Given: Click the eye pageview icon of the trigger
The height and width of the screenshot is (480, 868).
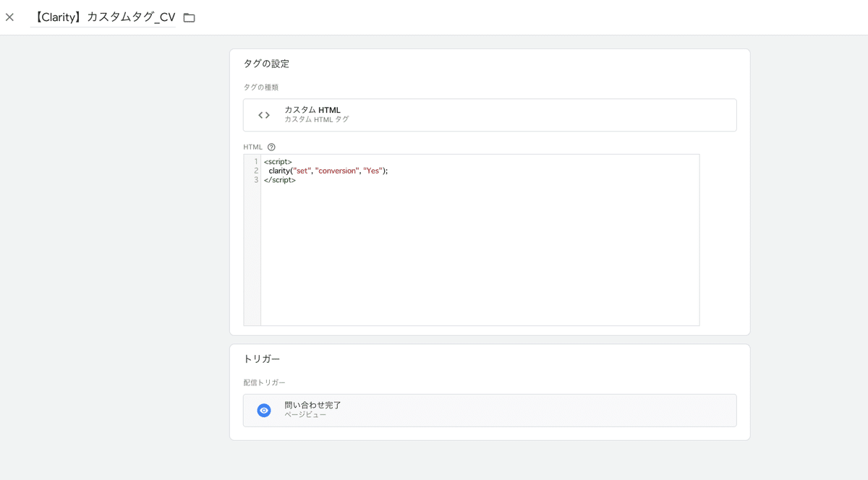Looking at the screenshot, I should coord(264,411).
